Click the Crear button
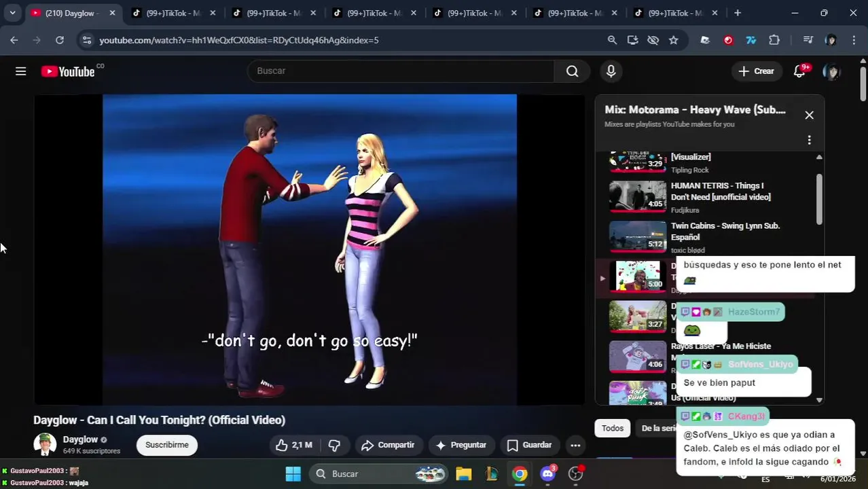 [x=756, y=71]
